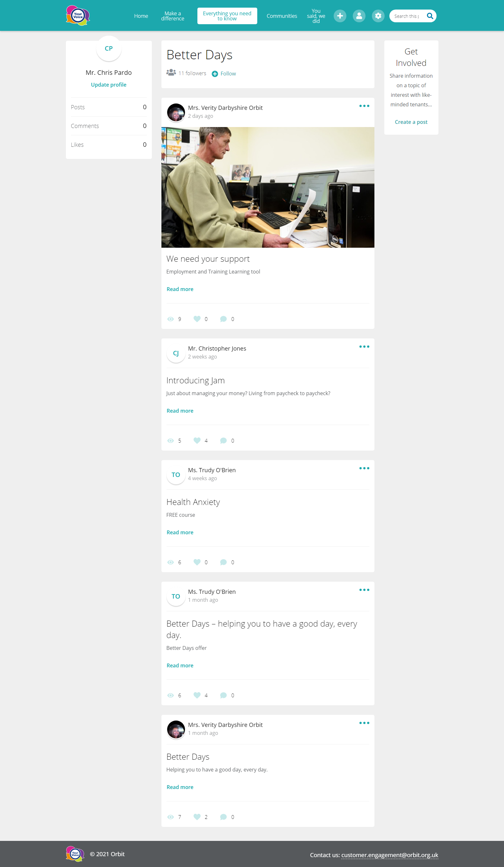Like the Introducing Jam post heart icon
The width and height of the screenshot is (504, 867).
[x=197, y=440]
